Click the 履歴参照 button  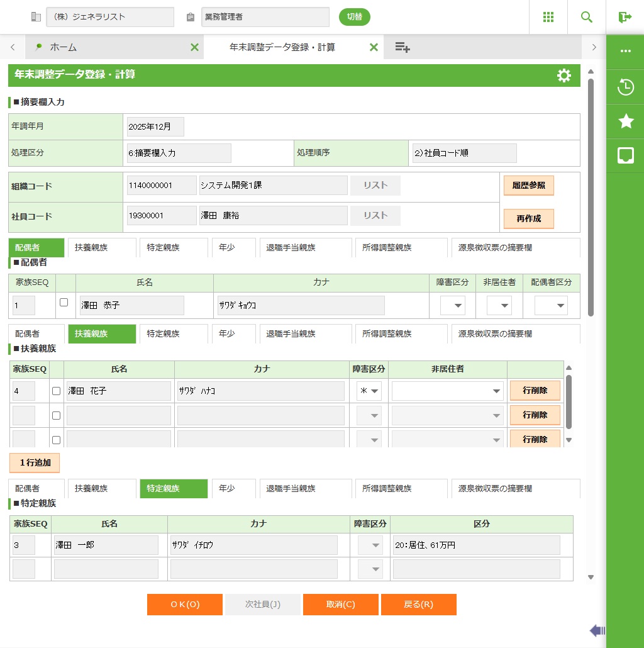[x=528, y=186]
